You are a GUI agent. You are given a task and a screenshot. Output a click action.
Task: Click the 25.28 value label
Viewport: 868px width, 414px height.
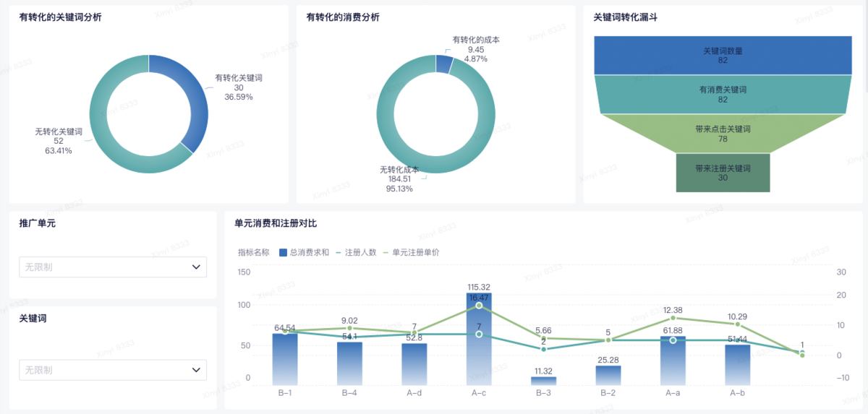click(x=608, y=360)
